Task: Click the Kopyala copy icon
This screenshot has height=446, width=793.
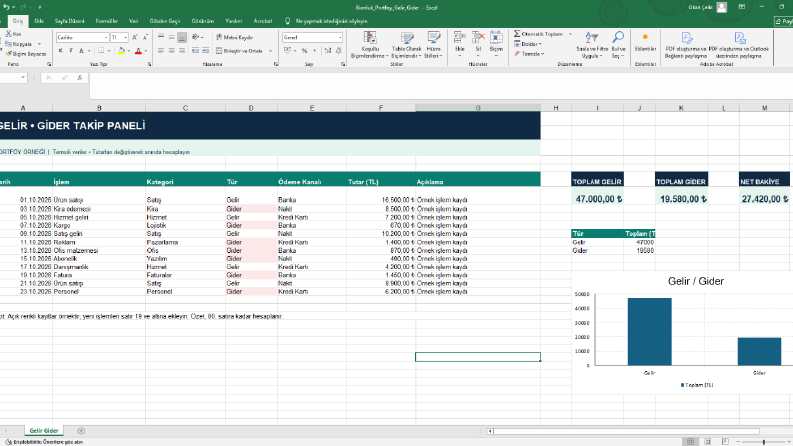Action: click(9, 44)
